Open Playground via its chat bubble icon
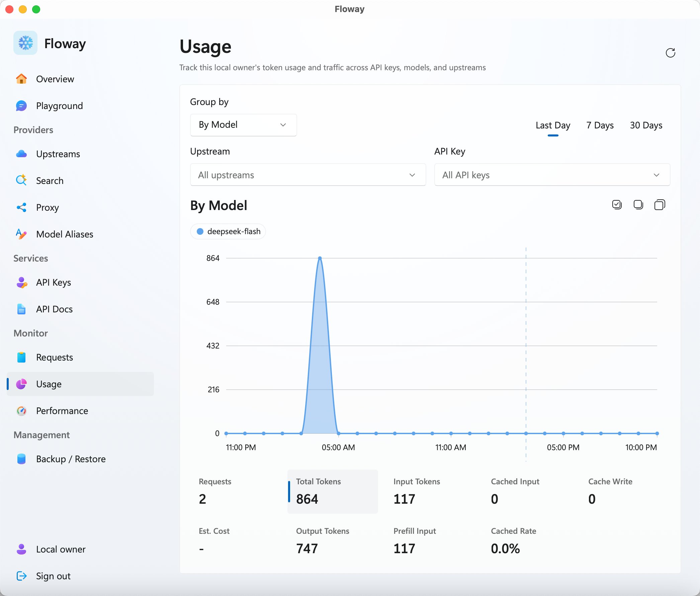 [21, 106]
